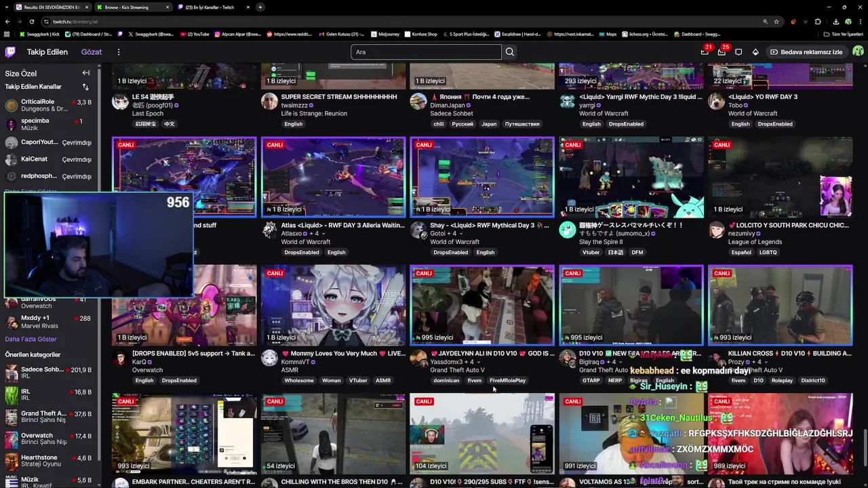Click the sumomo_x streamer avatar

[x=568, y=230]
